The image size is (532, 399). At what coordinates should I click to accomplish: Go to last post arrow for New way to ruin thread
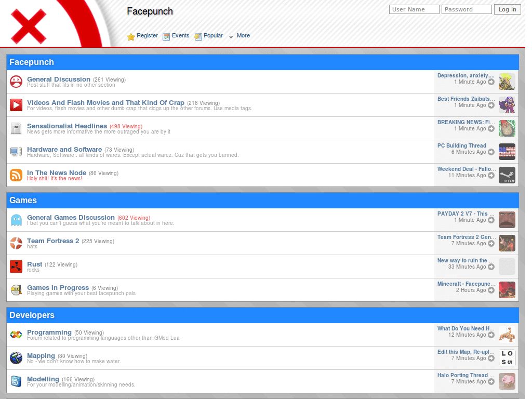click(491, 267)
